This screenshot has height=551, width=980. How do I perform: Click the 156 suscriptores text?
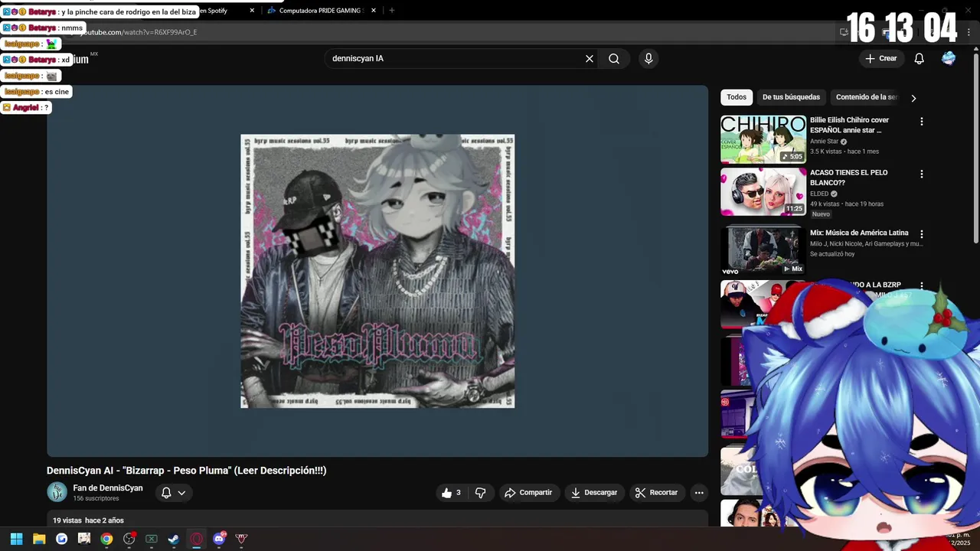pos(96,499)
